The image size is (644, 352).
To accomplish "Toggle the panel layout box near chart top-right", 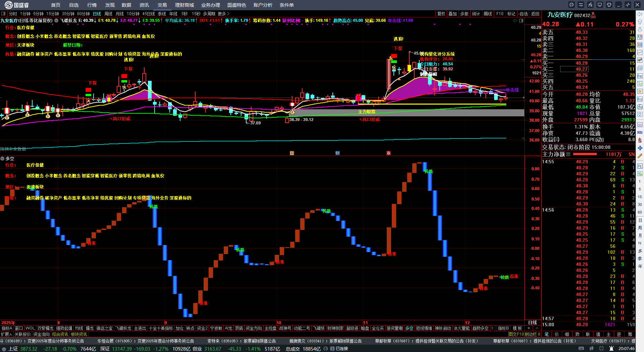I will click(x=521, y=20).
